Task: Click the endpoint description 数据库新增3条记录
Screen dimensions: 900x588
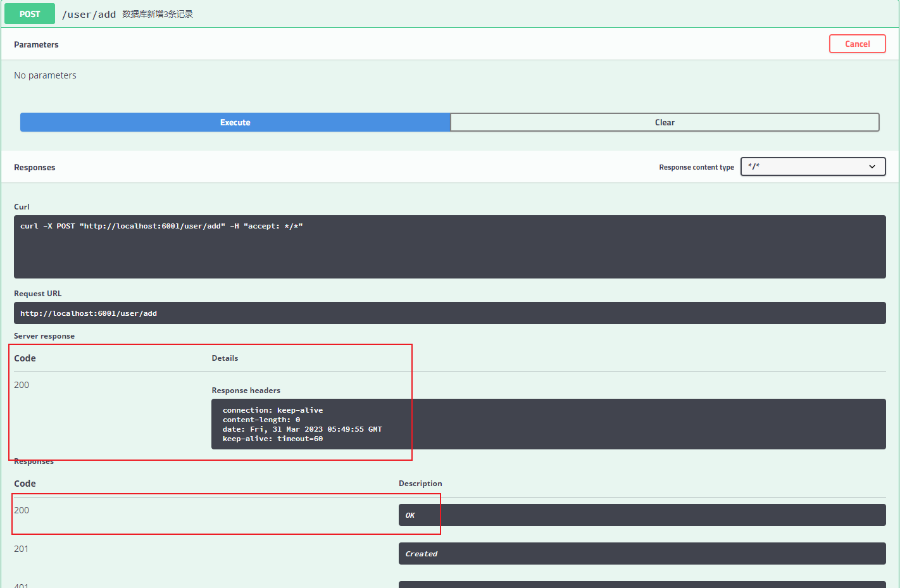Action: 158,14
